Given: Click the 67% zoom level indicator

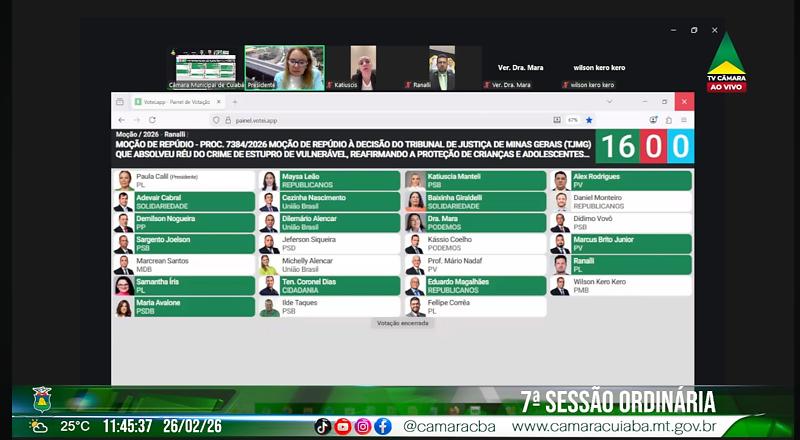Looking at the screenshot, I should pos(573,120).
